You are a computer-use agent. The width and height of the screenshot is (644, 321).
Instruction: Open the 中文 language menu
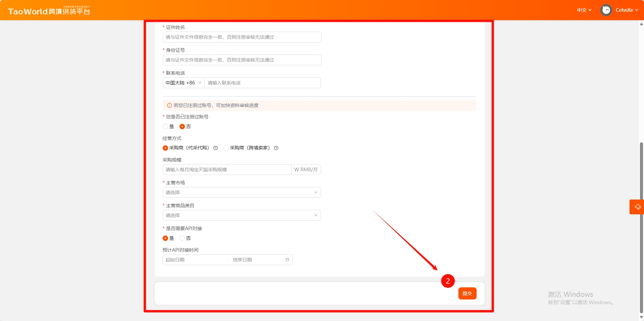(584, 10)
